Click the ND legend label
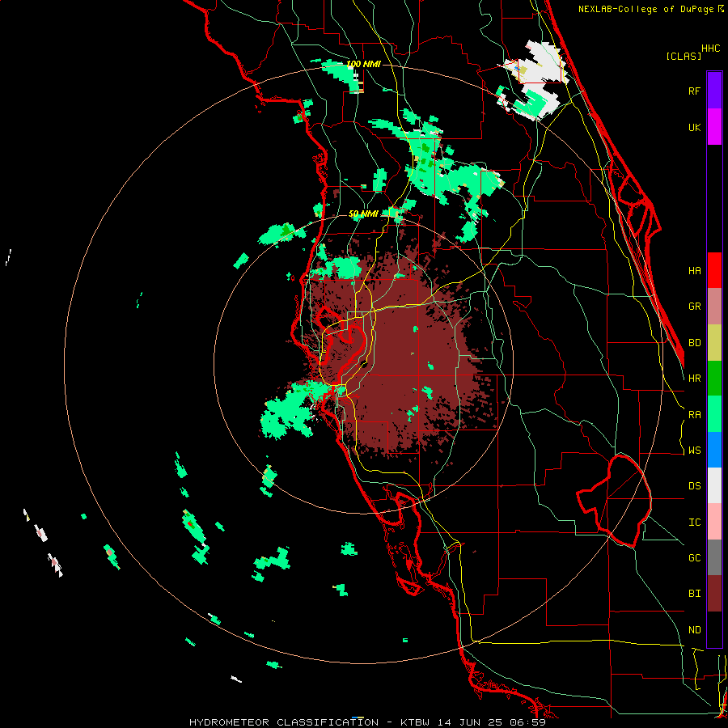The height and width of the screenshot is (728, 728). 694,630
